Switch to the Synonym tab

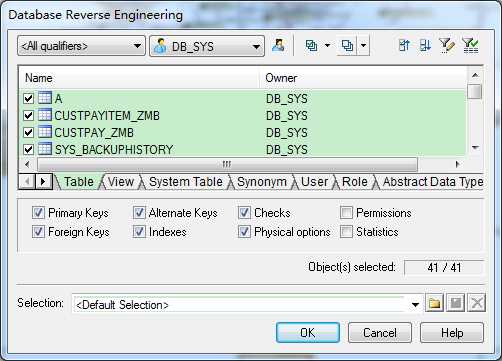click(x=262, y=182)
